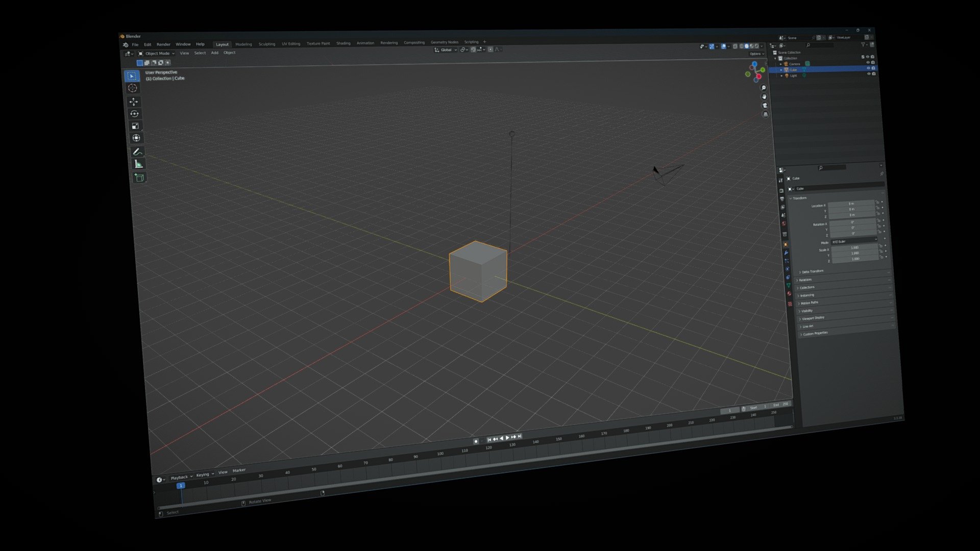Open the Add Cube tool at toolbar bottom

coord(139,177)
